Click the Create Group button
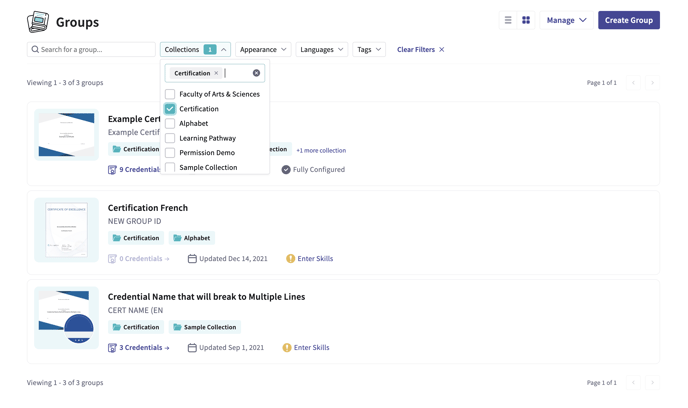This screenshot has width=688, height=408. [x=628, y=20]
